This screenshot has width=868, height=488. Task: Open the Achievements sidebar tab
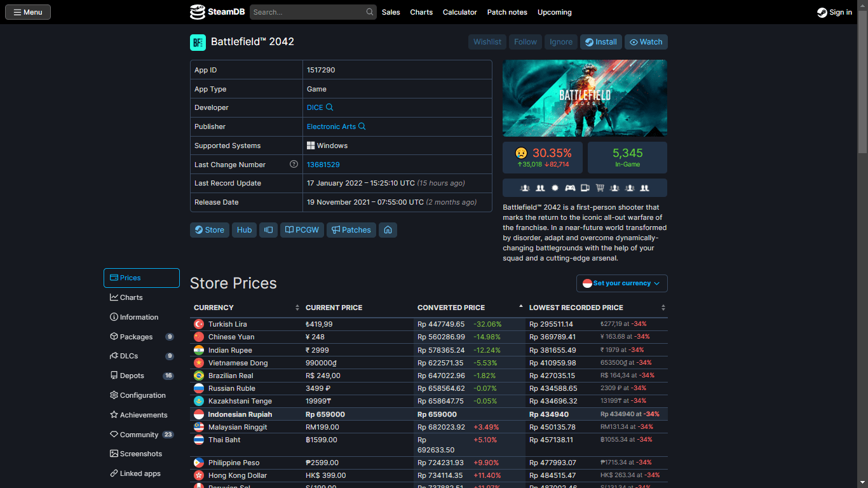click(142, 415)
